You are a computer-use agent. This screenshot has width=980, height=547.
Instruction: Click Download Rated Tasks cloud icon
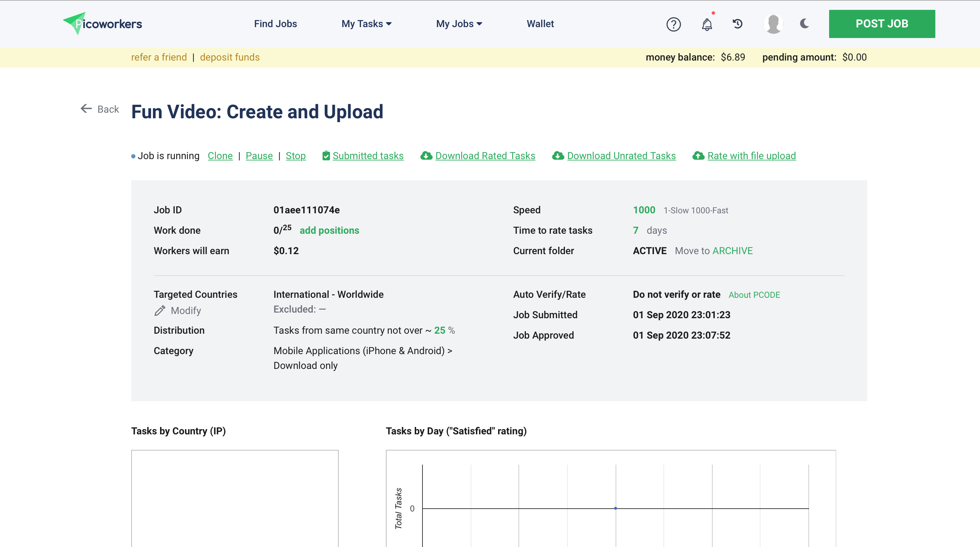[426, 156]
